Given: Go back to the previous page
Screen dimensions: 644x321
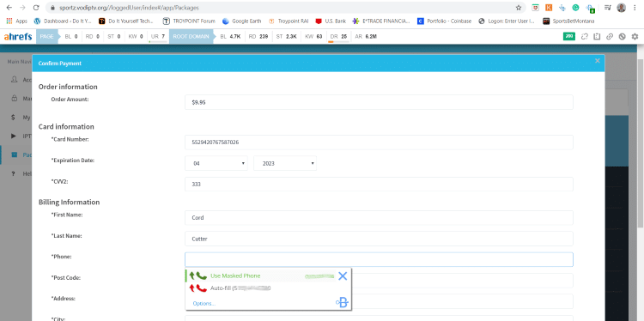Looking at the screenshot, I should 9,8.
